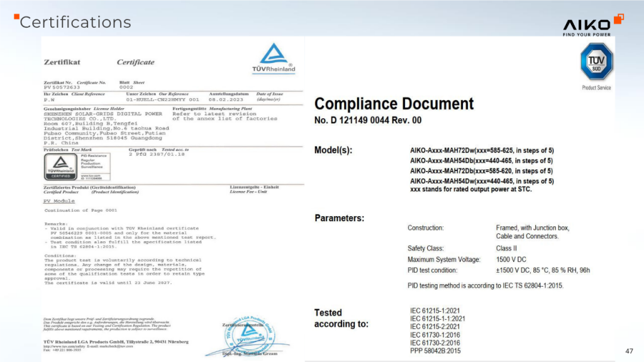This screenshot has width=644, height=362.
Task: Select model line "AIKO-Axxx-MAH54Db(xxx=440-465"
Action: coord(462,161)
